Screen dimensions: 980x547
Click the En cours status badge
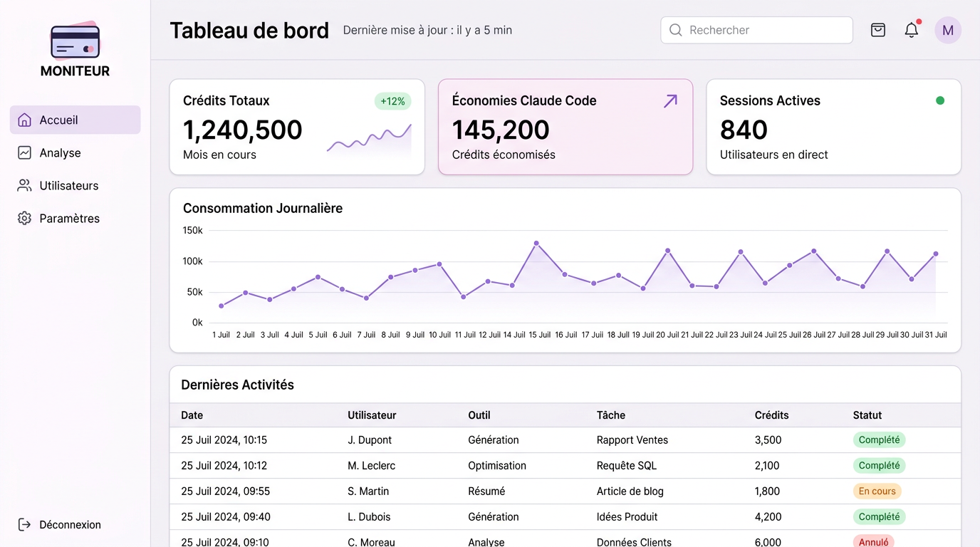pyautogui.click(x=877, y=491)
